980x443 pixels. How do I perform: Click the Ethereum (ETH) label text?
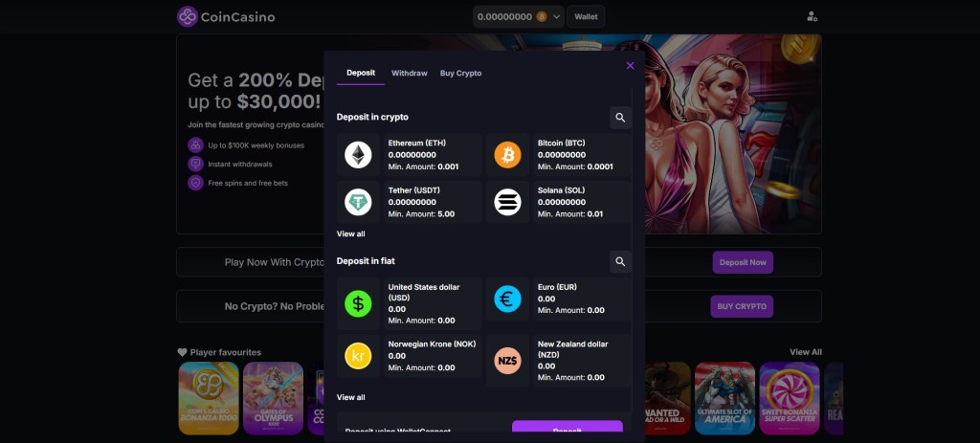pyautogui.click(x=417, y=144)
